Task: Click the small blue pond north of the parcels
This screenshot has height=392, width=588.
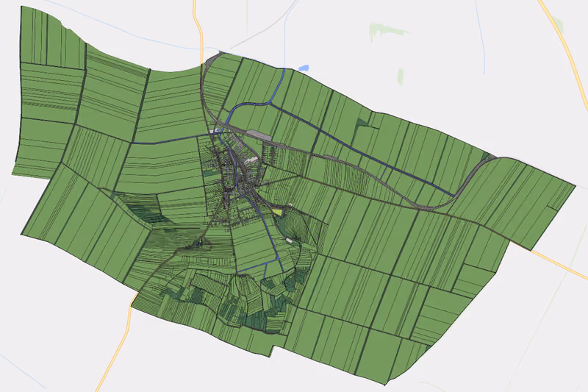Action: [304, 68]
